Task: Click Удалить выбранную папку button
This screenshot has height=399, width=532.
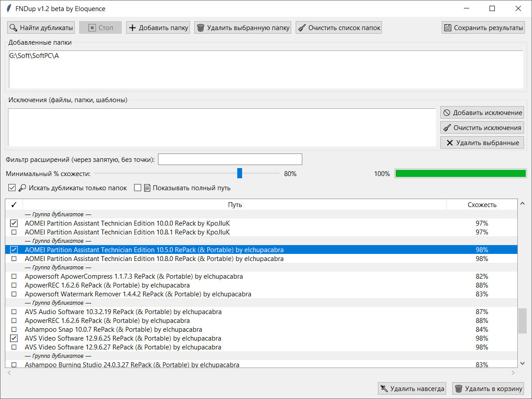Action: coord(243,28)
